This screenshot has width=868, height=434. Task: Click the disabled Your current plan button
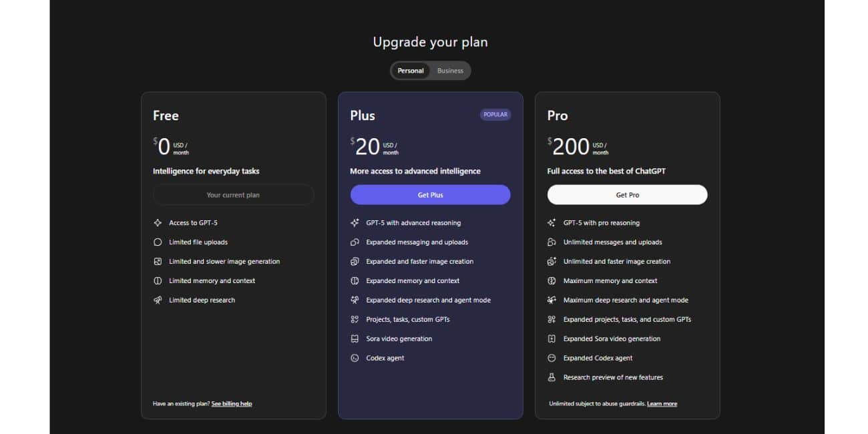(x=233, y=195)
